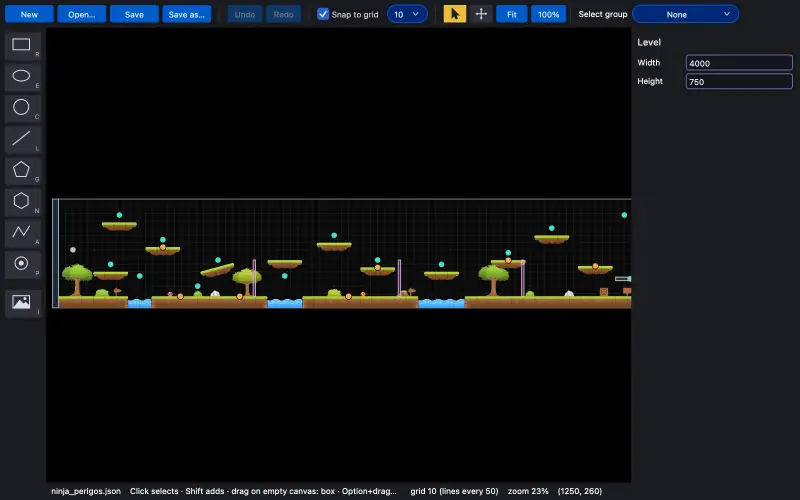Select the Line tool
The image size is (800, 500).
tap(23, 139)
